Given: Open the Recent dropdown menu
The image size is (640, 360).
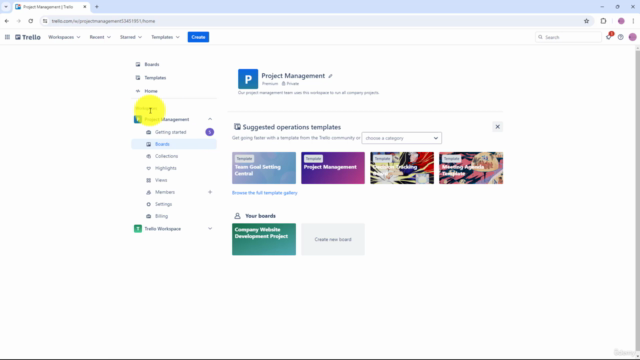Looking at the screenshot, I should (x=100, y=37).
